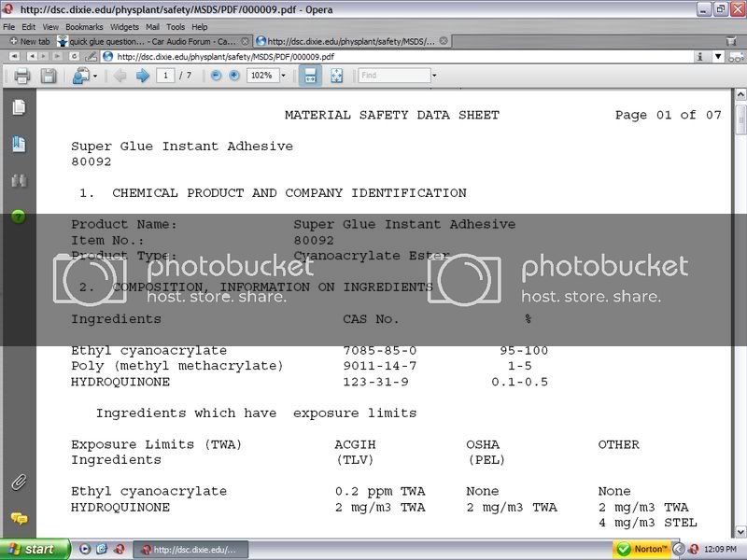The height and width of the screenshot is (560, 747).
Task: Click Opera's Back navigation button
Action: (32, 56)
